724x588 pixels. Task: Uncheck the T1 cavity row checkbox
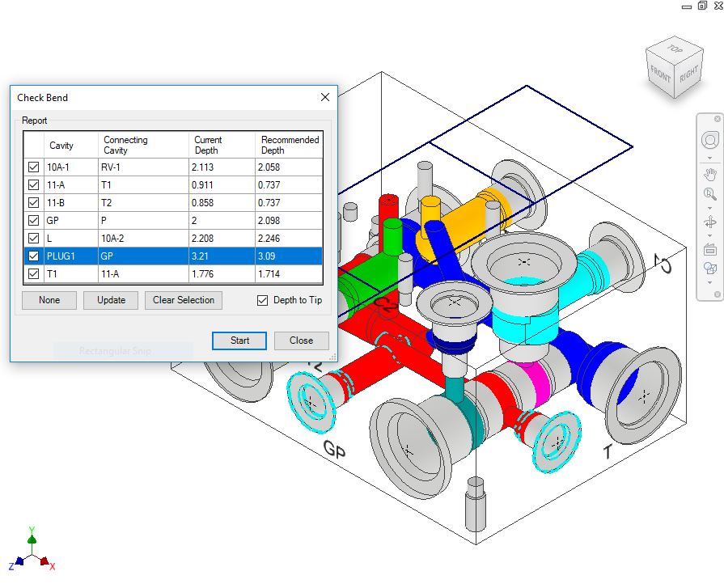(33, 274)
